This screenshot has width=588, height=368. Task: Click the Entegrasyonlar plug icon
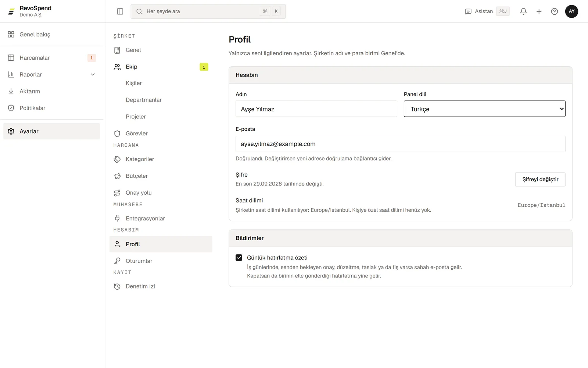[x=117, y=218]
